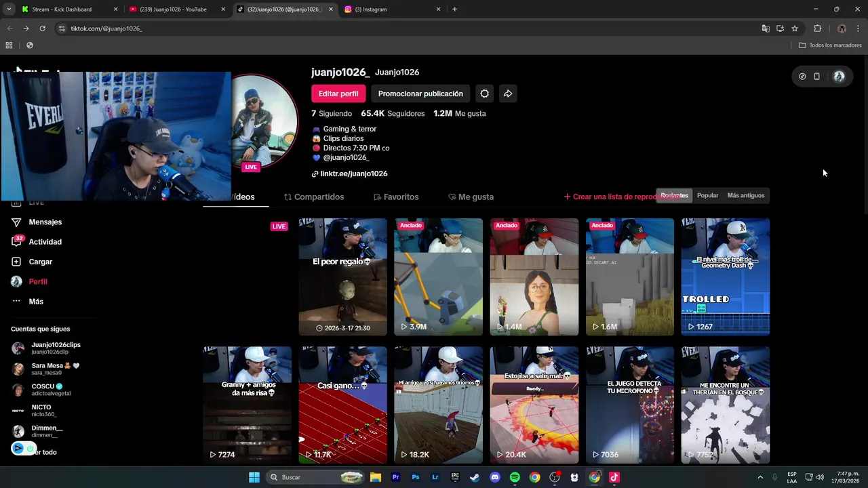
Task: Open Discord from the taskbar
Action: tap(495, 477)
